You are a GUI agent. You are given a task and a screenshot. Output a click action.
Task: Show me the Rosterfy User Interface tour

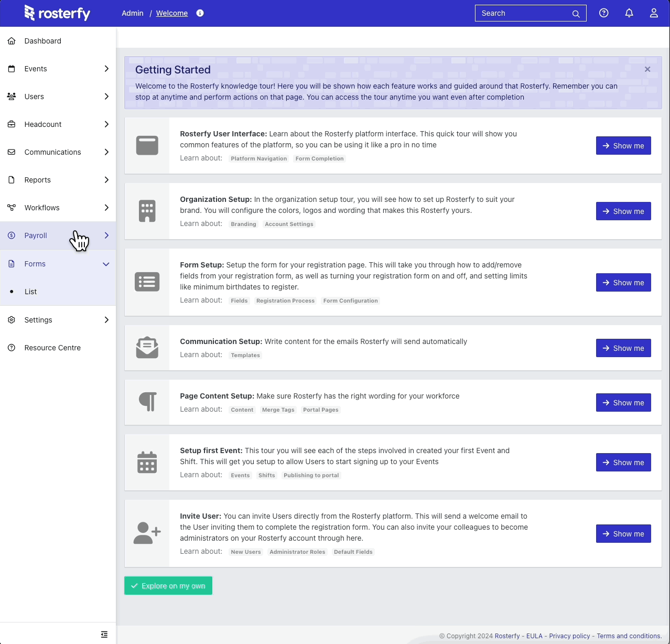(x=623, y=146)
